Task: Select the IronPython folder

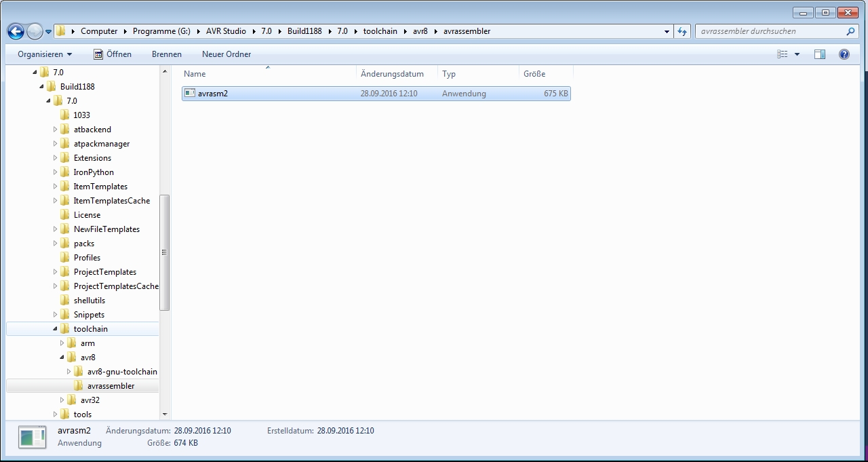Action: [x=94, y=172]
